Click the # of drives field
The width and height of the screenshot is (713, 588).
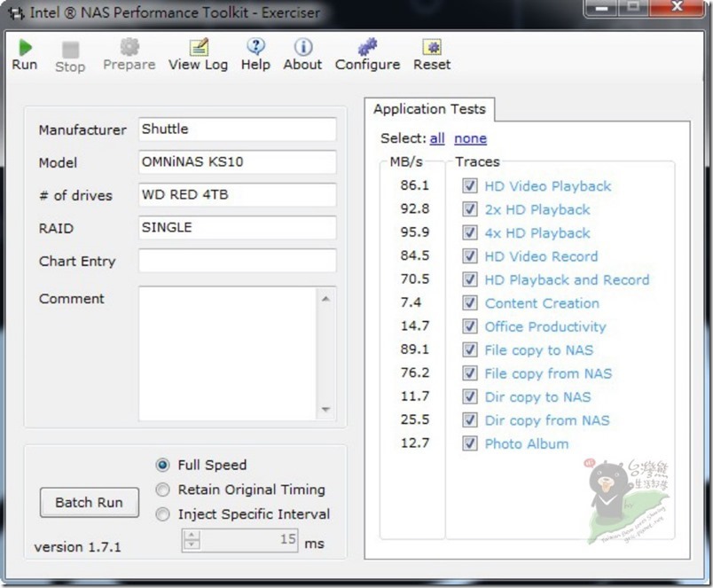[x=238, y=194]
